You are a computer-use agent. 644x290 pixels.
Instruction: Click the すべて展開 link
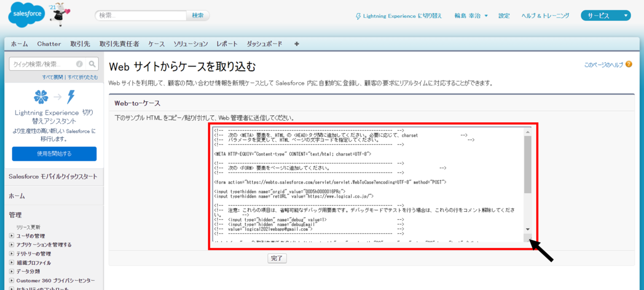click(53, 77)
